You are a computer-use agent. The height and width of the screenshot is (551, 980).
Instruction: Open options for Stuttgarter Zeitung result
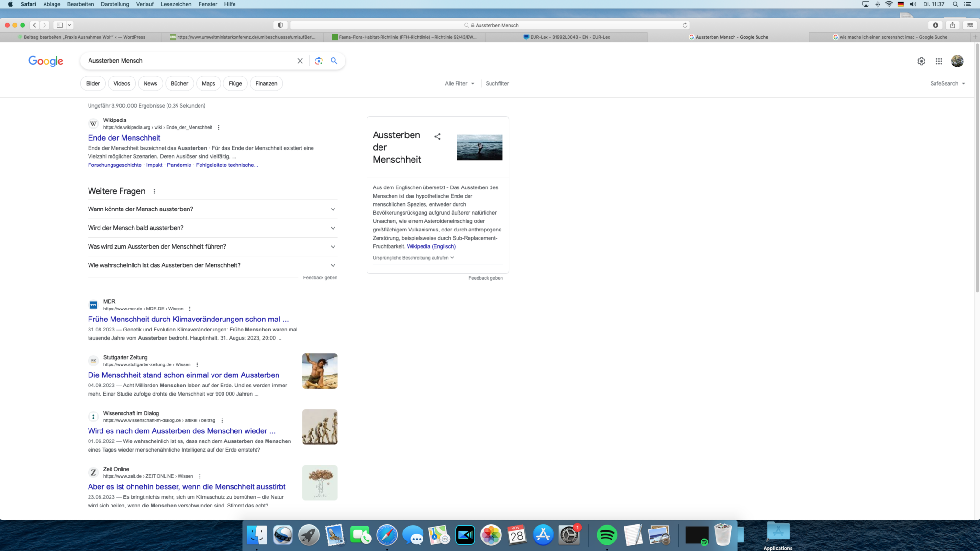pos(197,364)
